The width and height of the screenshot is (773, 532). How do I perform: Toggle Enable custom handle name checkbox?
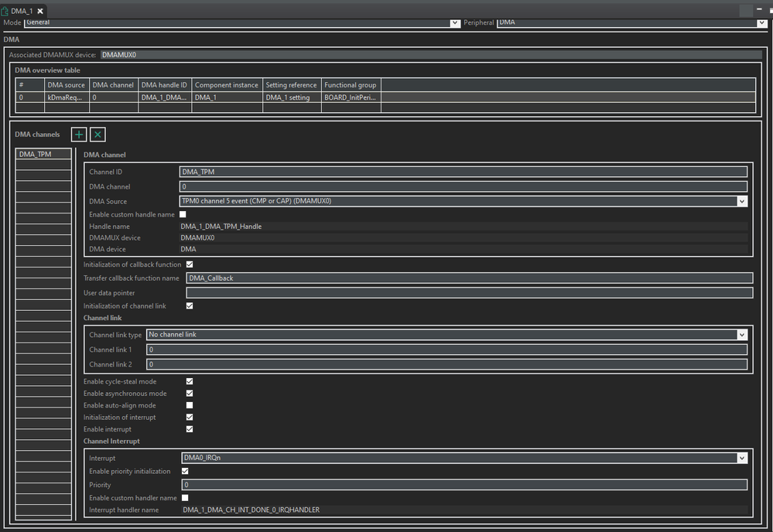[x=183, y=214]
